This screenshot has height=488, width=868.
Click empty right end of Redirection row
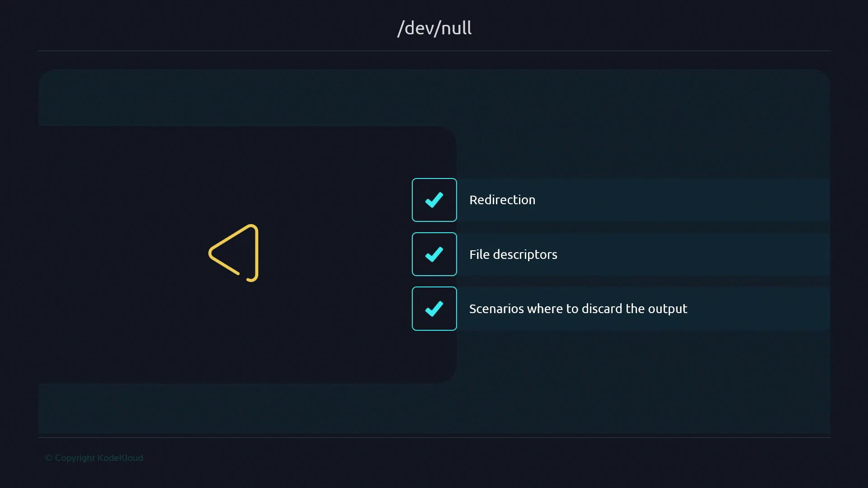[769, 200]
